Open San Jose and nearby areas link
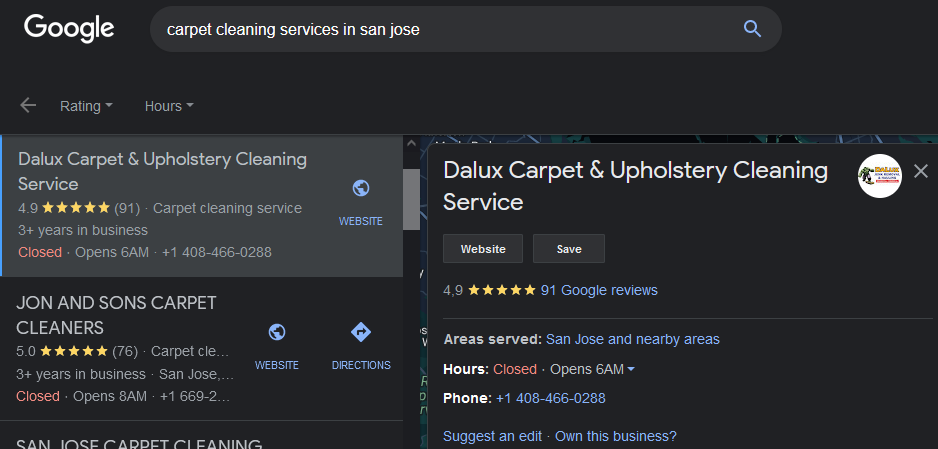This screenshot has width=938, height=449. point(633,340)
